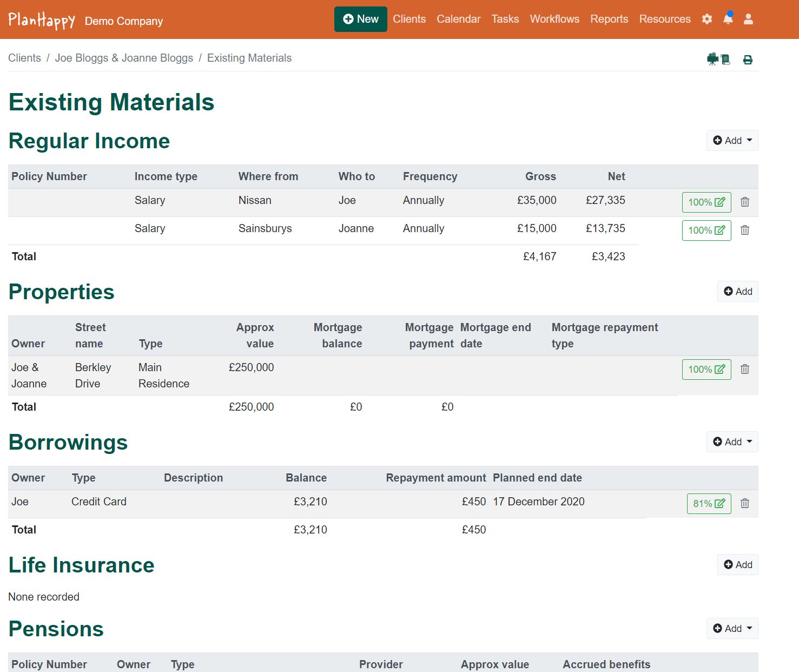
Task: Expand the Borrowings Add dropdown
Action: pyautogui.click(x=732, y=442)
